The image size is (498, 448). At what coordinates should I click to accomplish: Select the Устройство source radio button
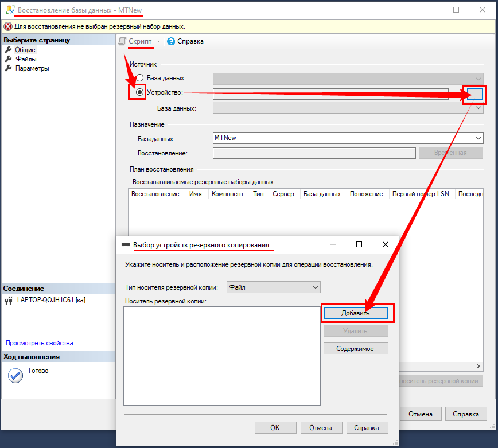pyautogui.click(x=139, y=92)
